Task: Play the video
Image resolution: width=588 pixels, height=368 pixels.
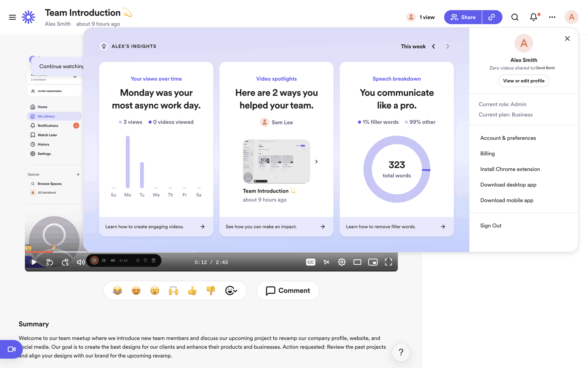Action: [34, 262]
